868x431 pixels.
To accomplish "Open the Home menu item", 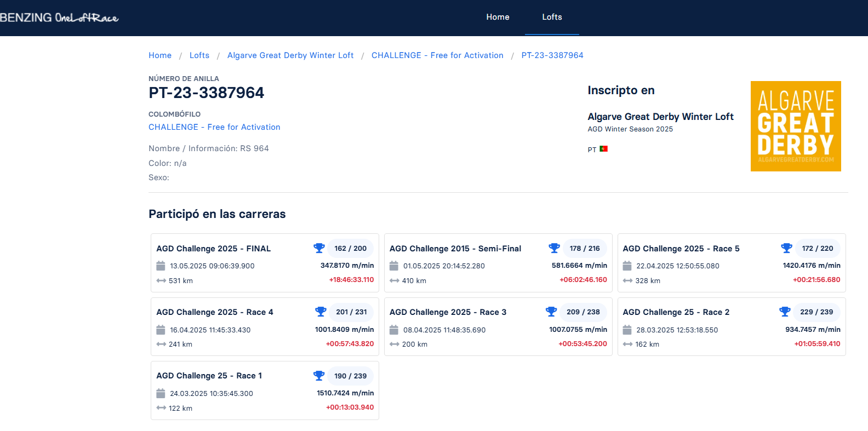I will pos(498,17).
